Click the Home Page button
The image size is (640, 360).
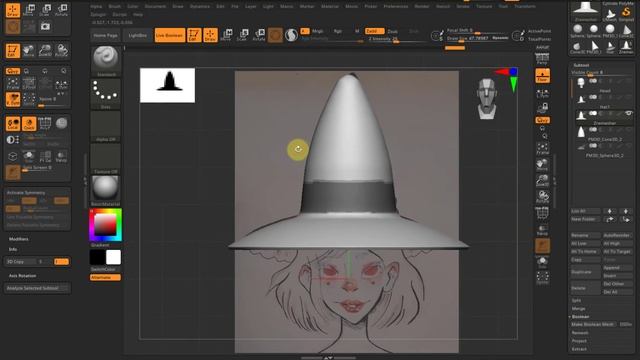[x=106, y=36]
